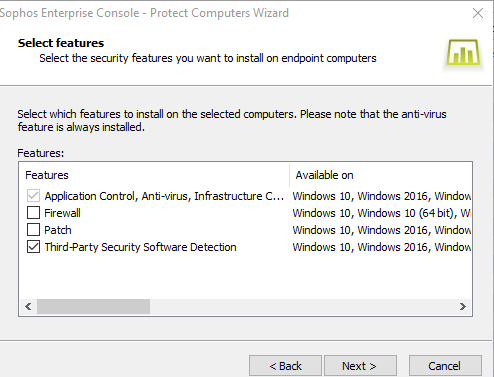Click the left scroll arrow in features list

point(28,306)
